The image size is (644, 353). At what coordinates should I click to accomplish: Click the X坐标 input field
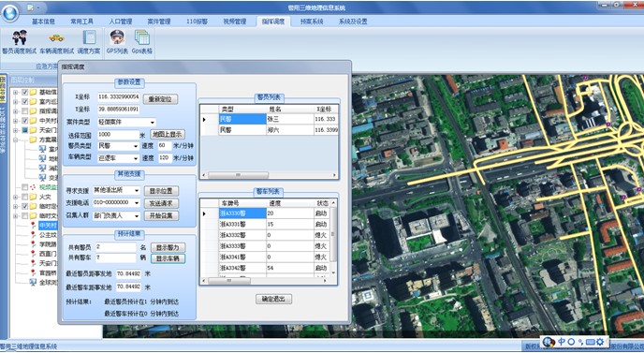click(x=118, y=97)
